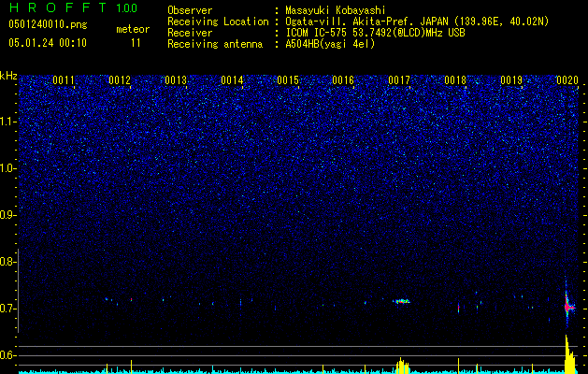Click the 0.9 frequency axis label

point(8,215)
